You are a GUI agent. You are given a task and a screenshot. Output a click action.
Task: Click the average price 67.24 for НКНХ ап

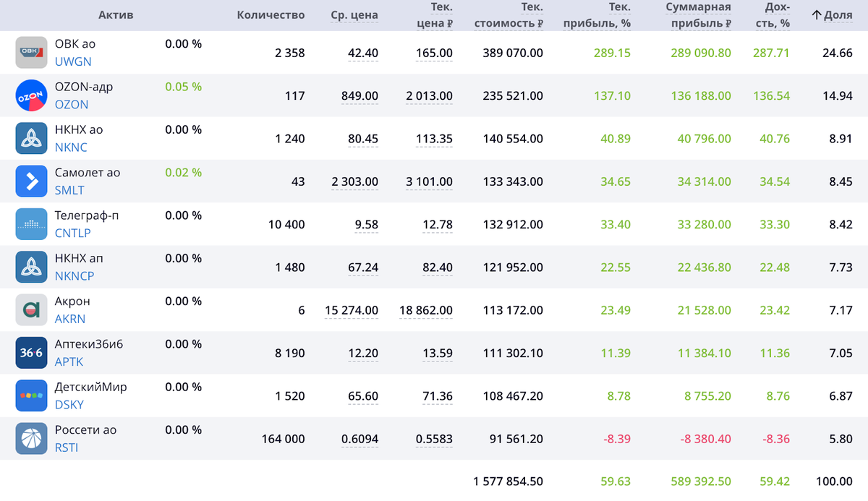363,267
